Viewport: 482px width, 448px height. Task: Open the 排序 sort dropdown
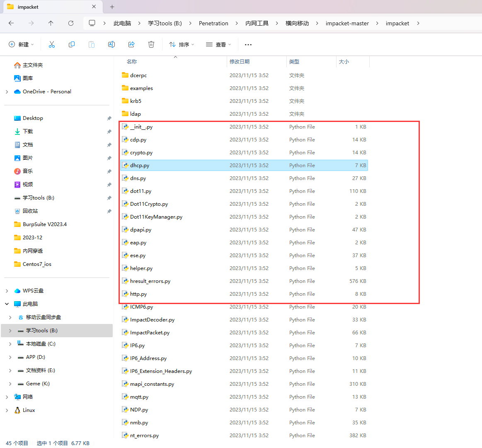182,44
